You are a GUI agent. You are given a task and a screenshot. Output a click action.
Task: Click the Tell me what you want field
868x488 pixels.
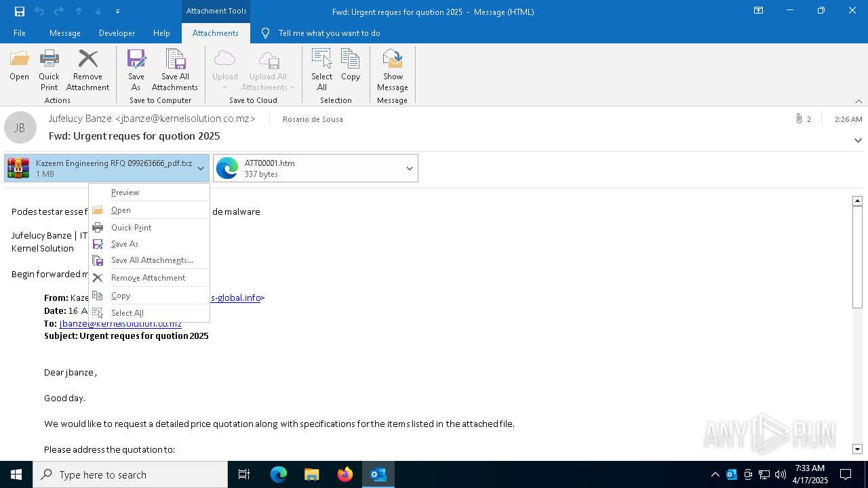coord(329,33)
